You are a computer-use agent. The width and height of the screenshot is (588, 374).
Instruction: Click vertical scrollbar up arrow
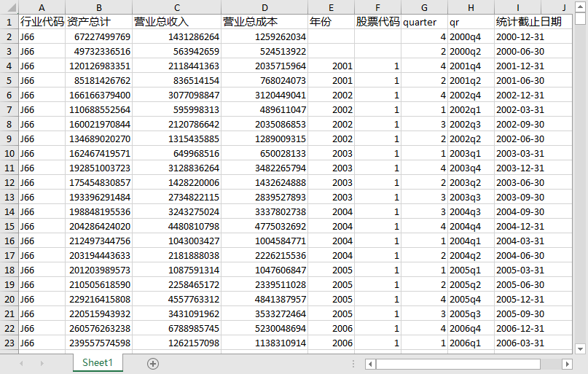[580, 7]
